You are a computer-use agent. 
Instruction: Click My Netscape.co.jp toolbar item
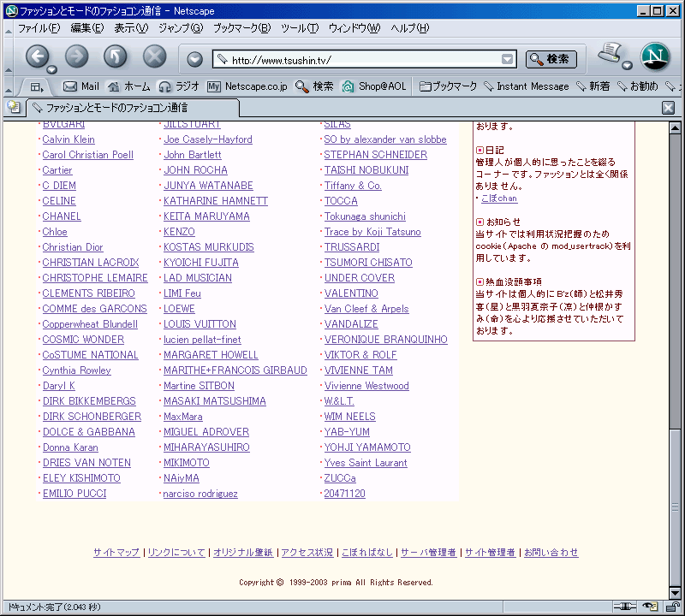(x=247, y=86)
